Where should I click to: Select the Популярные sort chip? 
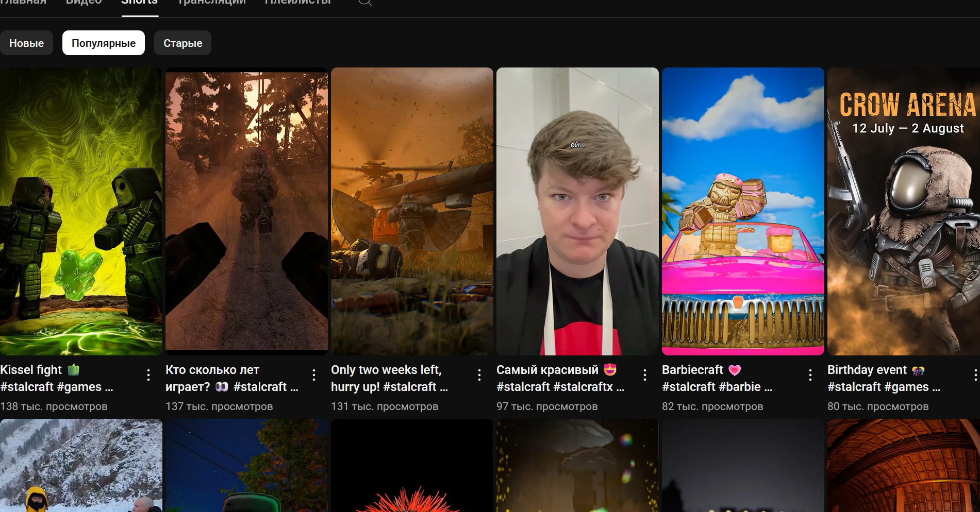(x=104, y=43)
